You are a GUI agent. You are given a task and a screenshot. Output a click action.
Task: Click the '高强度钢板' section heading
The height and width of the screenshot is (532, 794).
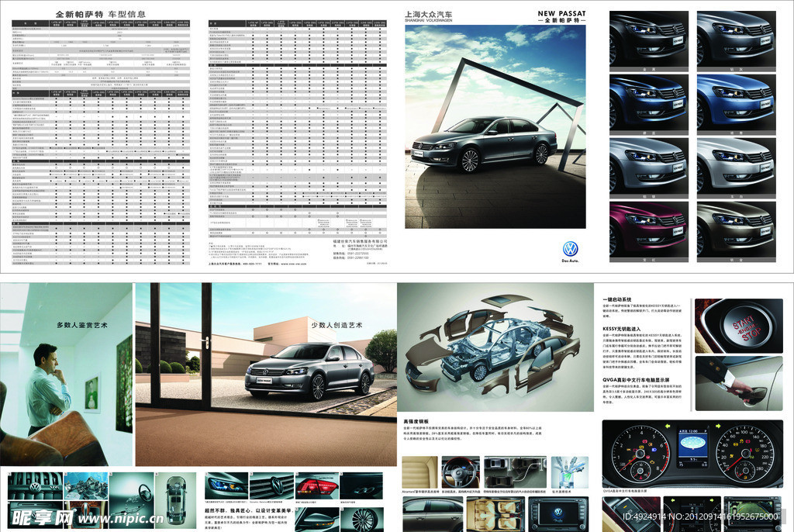(416, 421)
